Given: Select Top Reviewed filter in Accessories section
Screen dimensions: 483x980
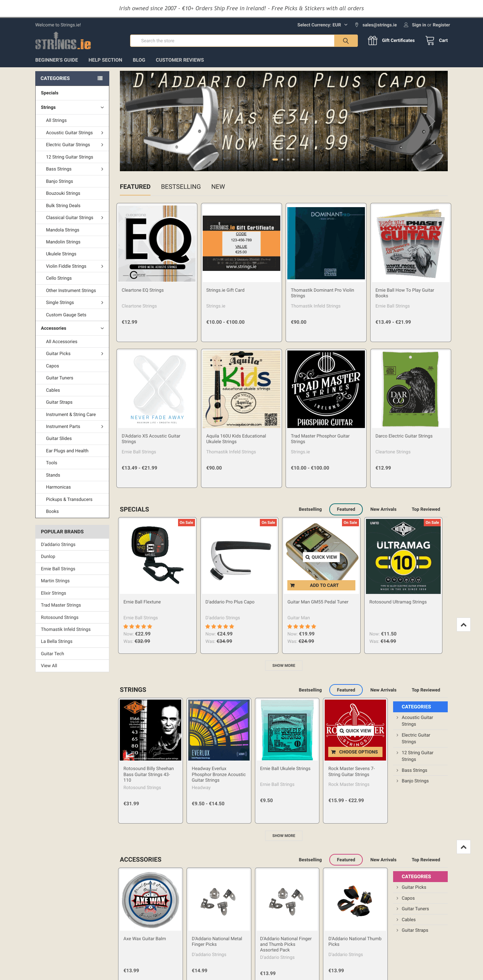Looking at the screenshot, I should pyautogui.click(x=426, y=860).
